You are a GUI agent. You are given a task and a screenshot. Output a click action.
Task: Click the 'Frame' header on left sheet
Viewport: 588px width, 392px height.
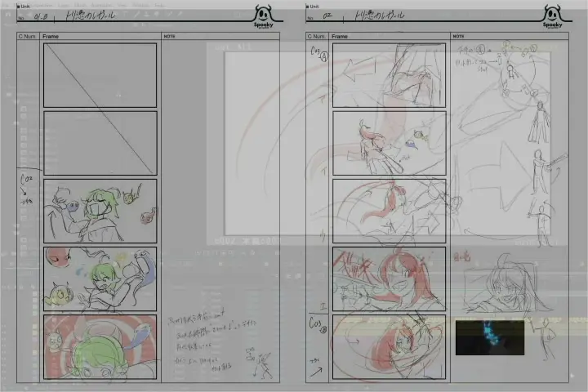click(51, 37)
